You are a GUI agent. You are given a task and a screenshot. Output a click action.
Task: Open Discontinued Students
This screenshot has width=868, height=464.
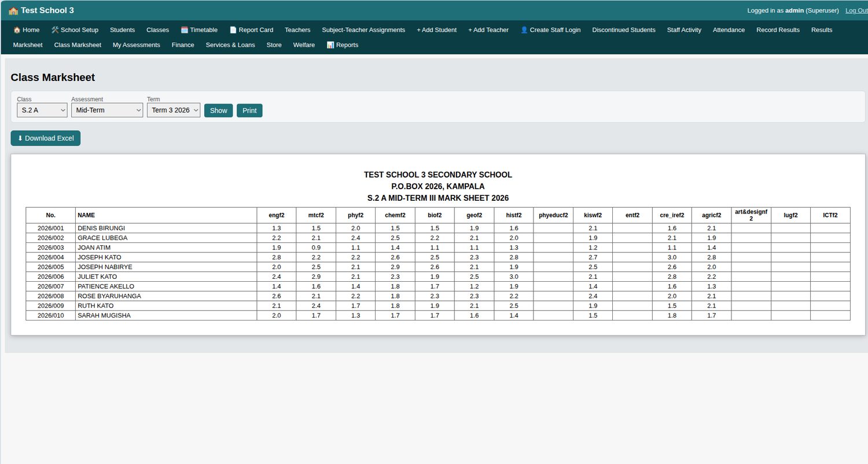pyautogui.click(x=624, y=30)
